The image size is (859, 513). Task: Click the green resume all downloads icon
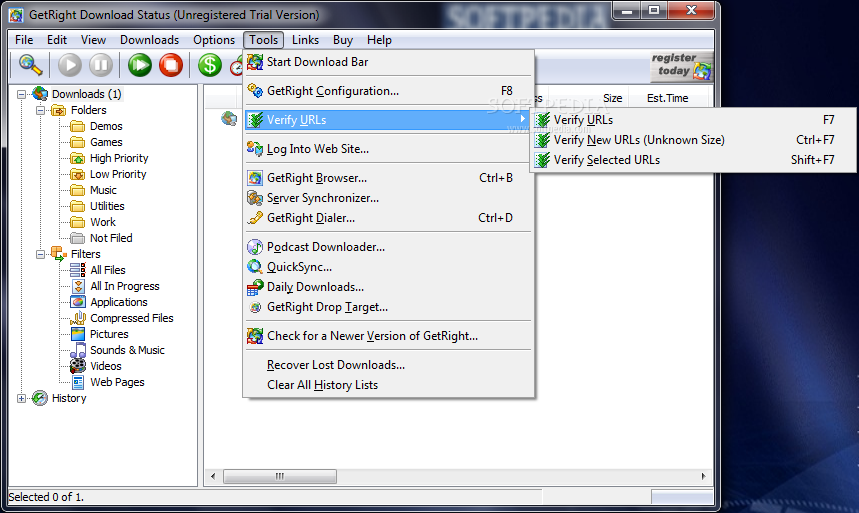(140, 65)
